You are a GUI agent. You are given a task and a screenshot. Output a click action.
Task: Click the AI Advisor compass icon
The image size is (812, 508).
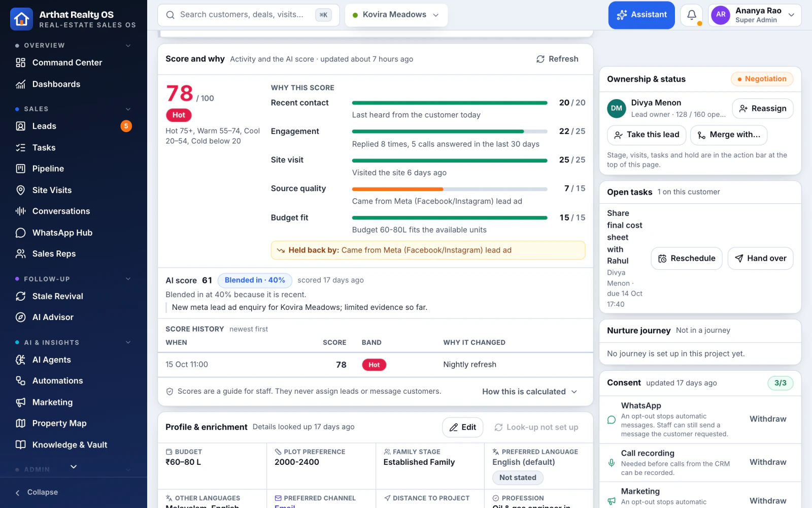[20, 317]
